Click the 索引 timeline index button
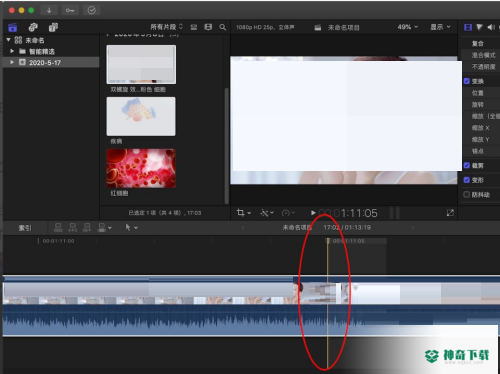500x374 pixels. point(25,228)
